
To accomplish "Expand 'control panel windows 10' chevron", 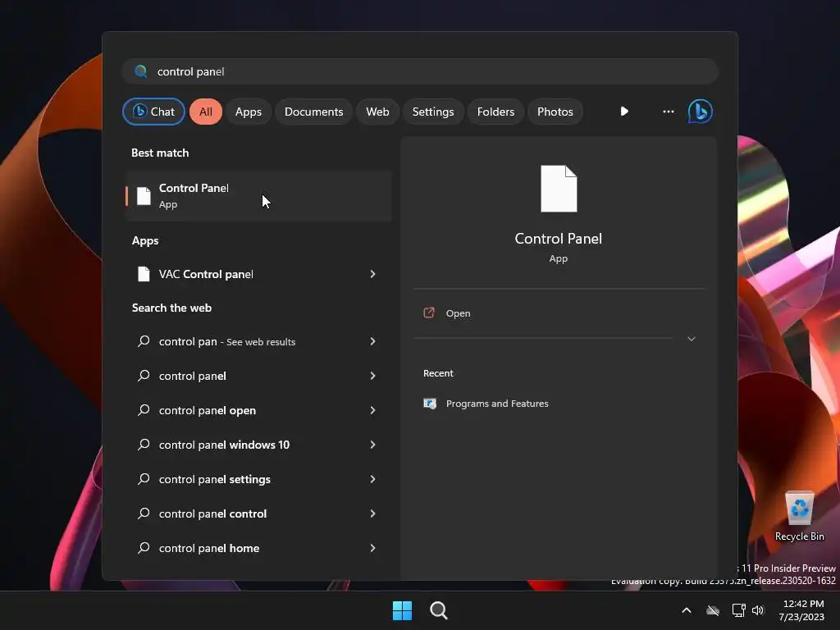I will (373, 445).
